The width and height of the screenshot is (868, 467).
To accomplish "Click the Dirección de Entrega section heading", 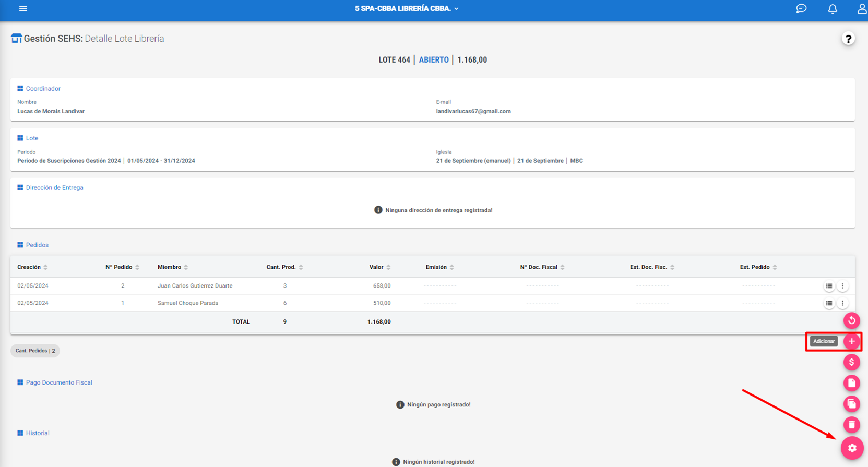I will (x=54, y=188).
